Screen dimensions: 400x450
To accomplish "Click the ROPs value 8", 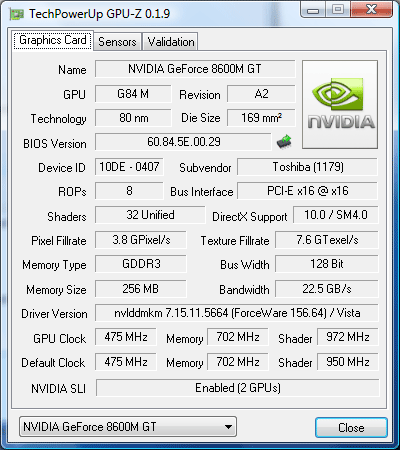I will (x=129, y=191).
